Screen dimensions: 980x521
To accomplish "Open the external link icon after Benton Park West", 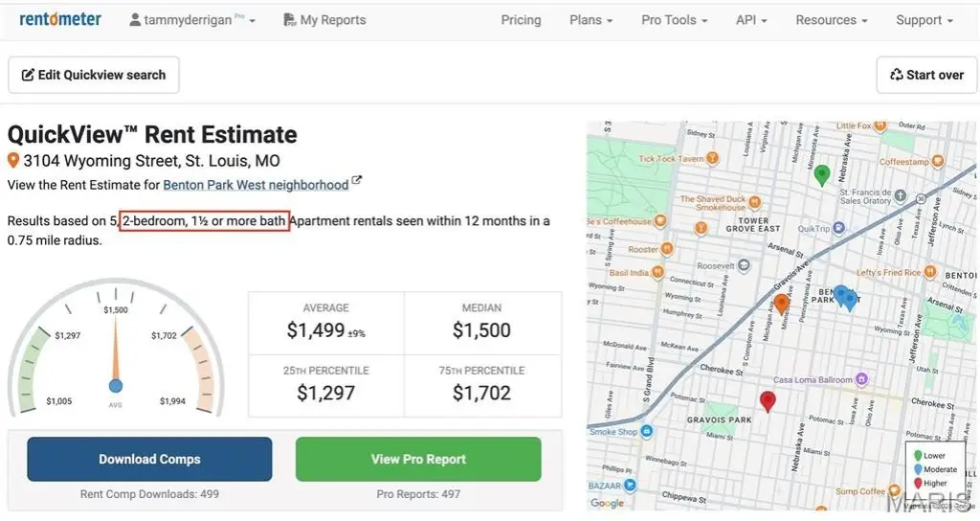I will (356, 180).
